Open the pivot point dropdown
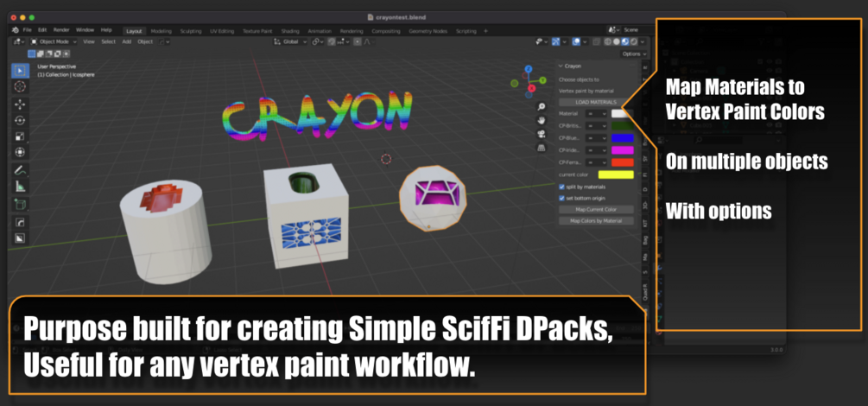This screenshot has height=406, width=868. click(318, 41)
